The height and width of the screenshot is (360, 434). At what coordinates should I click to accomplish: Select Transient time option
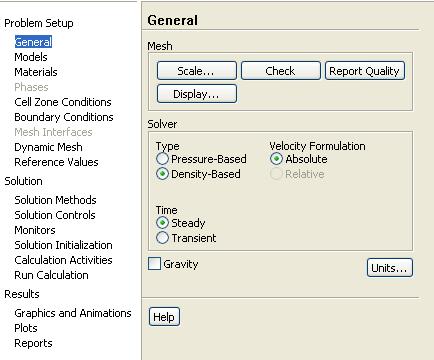[x=186, y=238]
